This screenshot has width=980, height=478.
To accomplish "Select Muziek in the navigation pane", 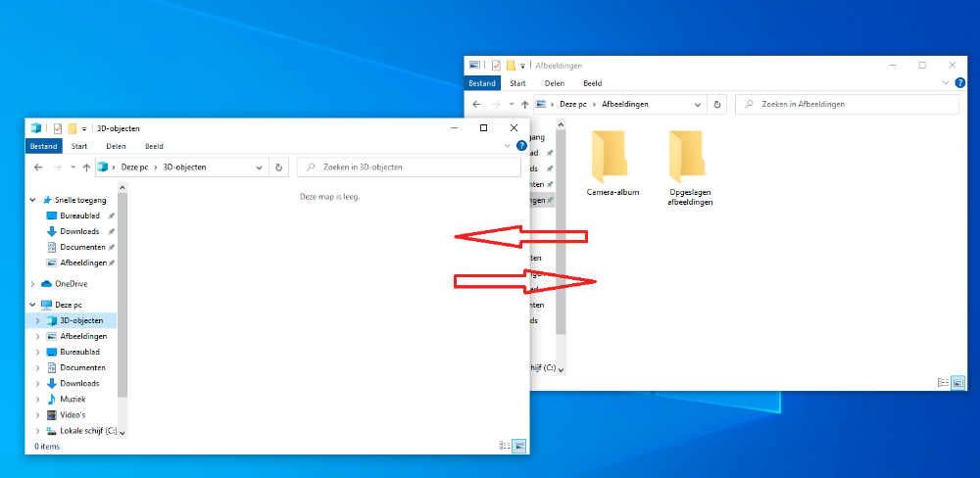I will click(x=73, y=399).
